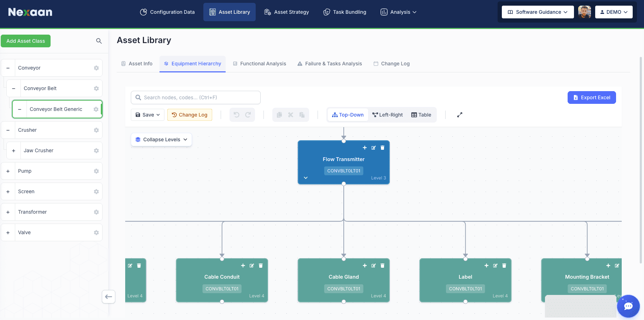Open settings gear for Transformer
644x320 pixels.
click(x=96, y=212)
